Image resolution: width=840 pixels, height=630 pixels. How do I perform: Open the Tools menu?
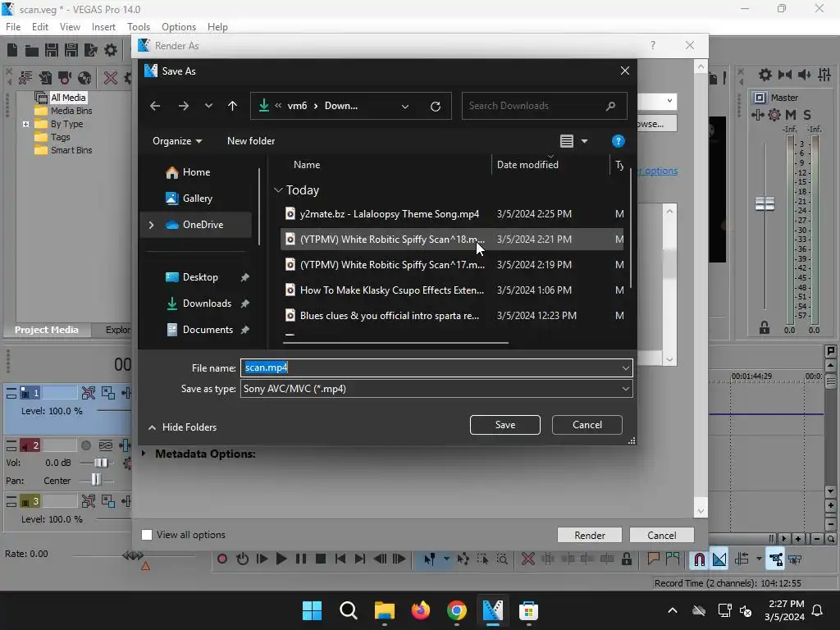click(138, 27)
